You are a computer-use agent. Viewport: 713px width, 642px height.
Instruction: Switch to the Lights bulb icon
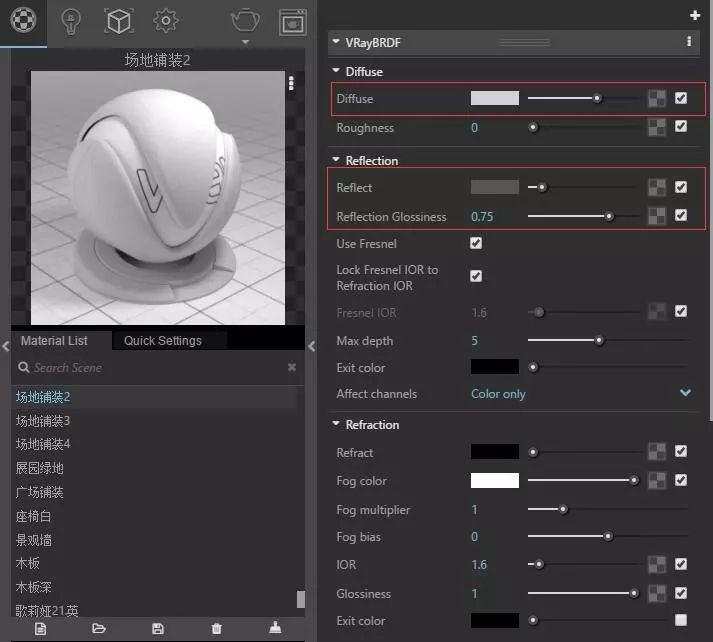tap(70, 20)
